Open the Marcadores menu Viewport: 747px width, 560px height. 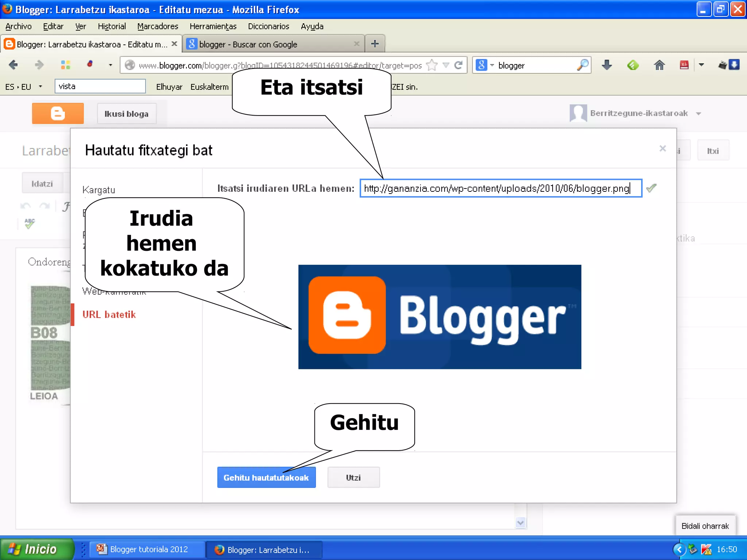click(x=158, y=26)
